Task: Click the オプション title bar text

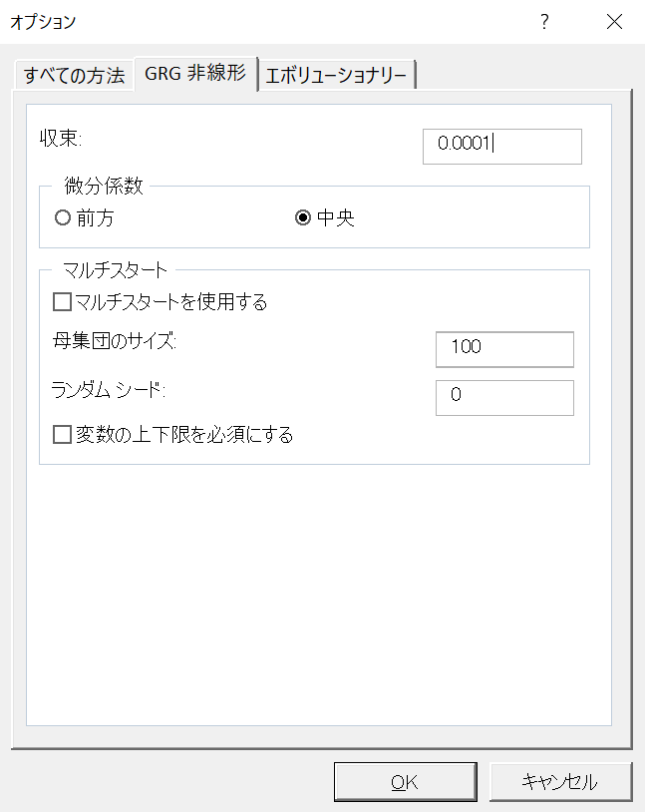Action: (x=43, y=22)
